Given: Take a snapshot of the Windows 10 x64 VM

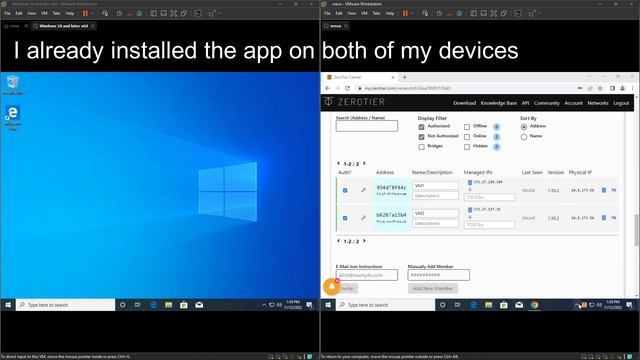Looking at the screenshot, I should (x=119, y=13).
